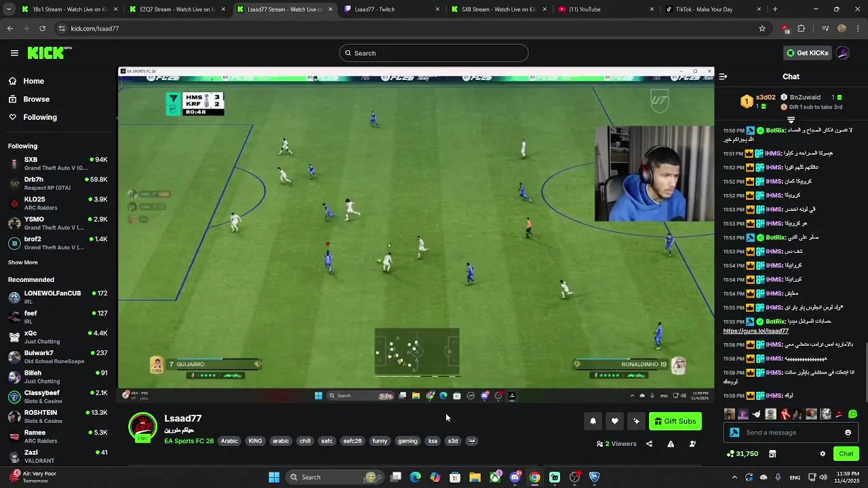Open the channel shop icon
The image size is (868, 488).
[x=772, y=454]
